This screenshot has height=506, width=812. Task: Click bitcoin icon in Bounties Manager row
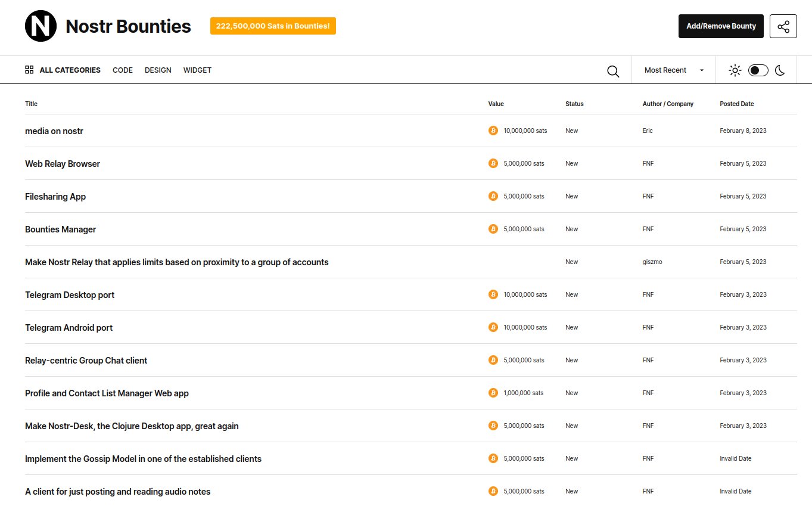(x=493, y=229)
